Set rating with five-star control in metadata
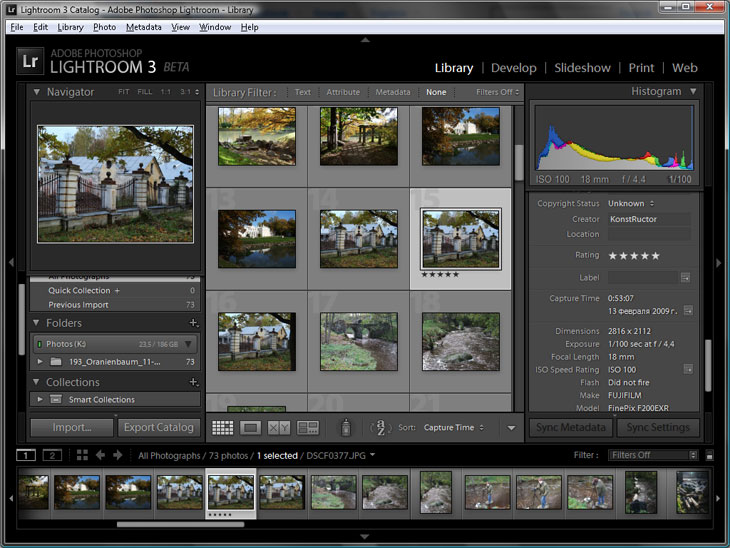The height and width of the screenshot is (548, 730). [x=634, y=256]
